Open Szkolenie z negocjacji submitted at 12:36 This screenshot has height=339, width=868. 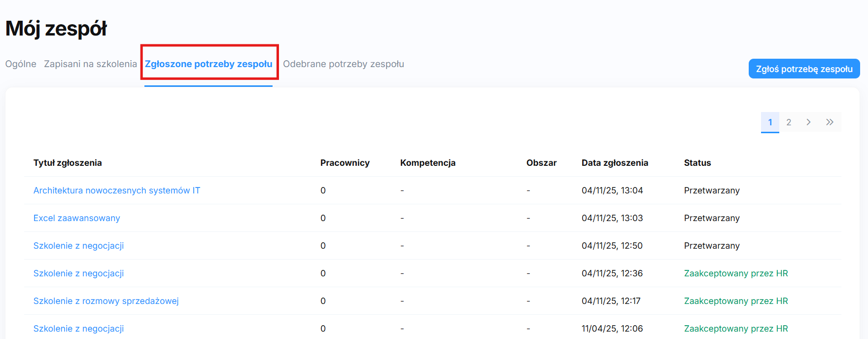pos(78,273)
